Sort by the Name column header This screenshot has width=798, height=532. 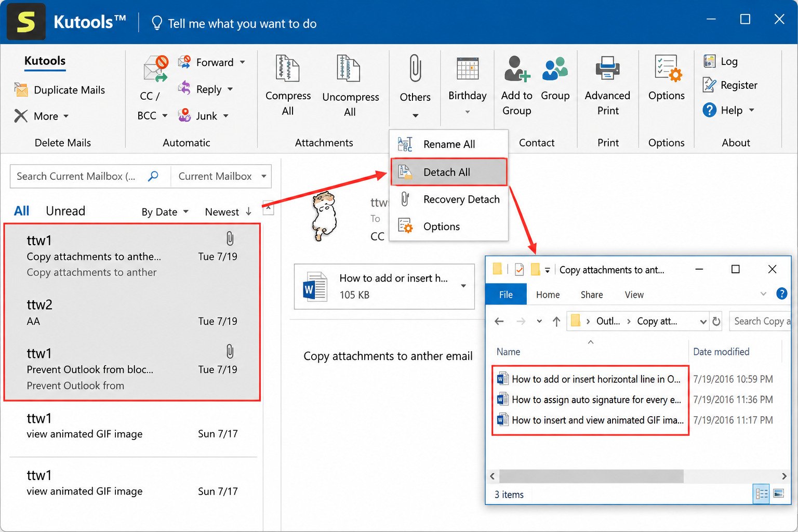(x=508, y=352)
